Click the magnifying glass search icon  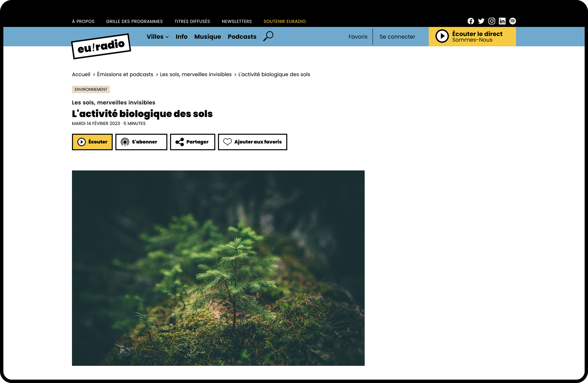pos(268,36)
